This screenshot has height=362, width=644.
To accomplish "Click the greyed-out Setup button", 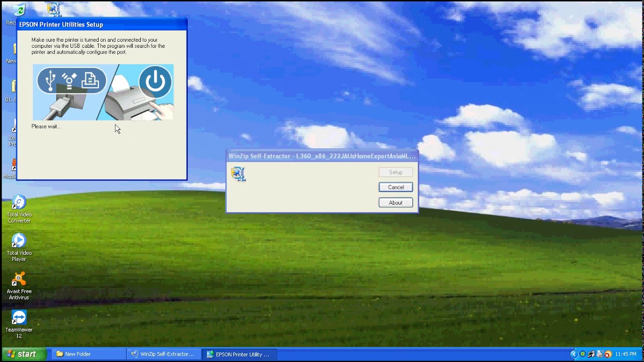I will click(395, 172).
